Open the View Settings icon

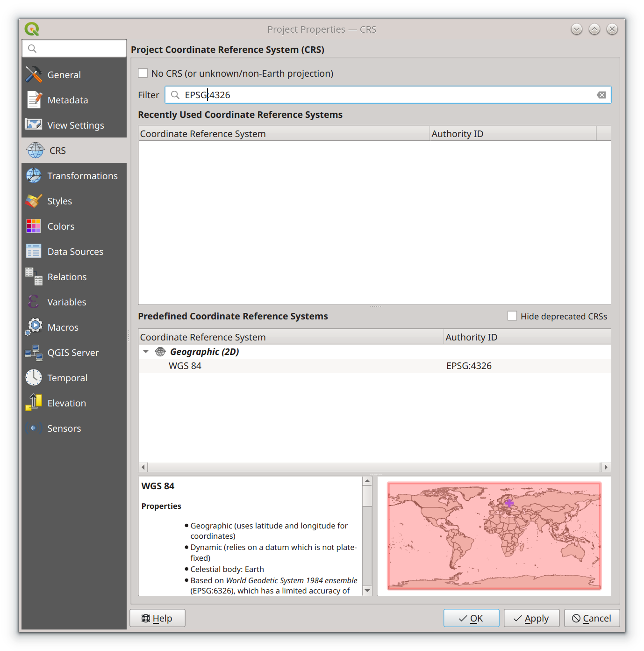coord(34,125)
